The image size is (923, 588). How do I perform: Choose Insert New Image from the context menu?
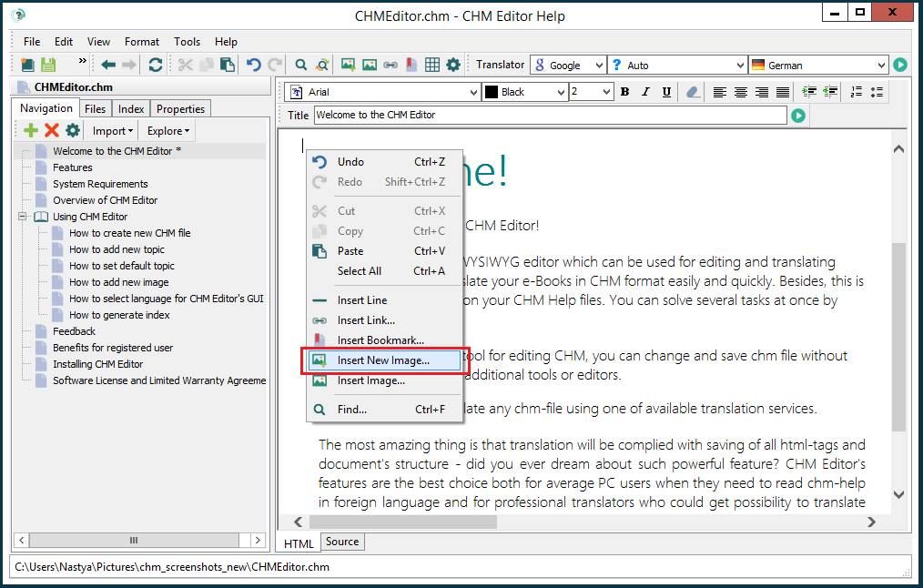click(383, 360)
